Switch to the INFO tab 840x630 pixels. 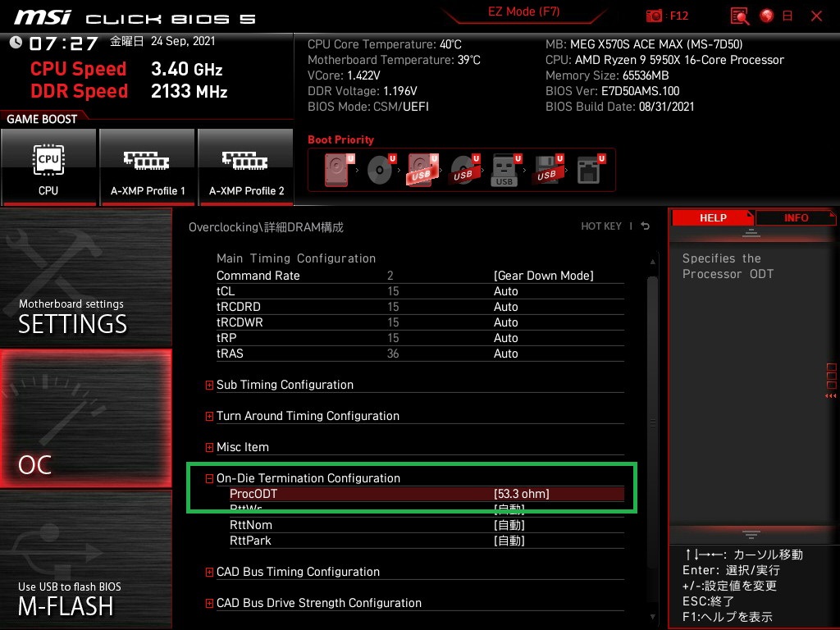[x=795, y=218]
